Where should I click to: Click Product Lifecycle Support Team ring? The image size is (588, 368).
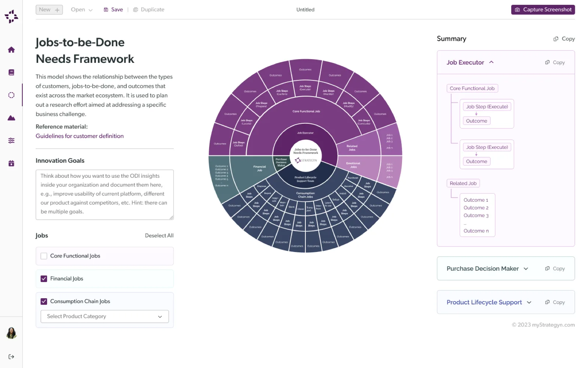[305, 179]
